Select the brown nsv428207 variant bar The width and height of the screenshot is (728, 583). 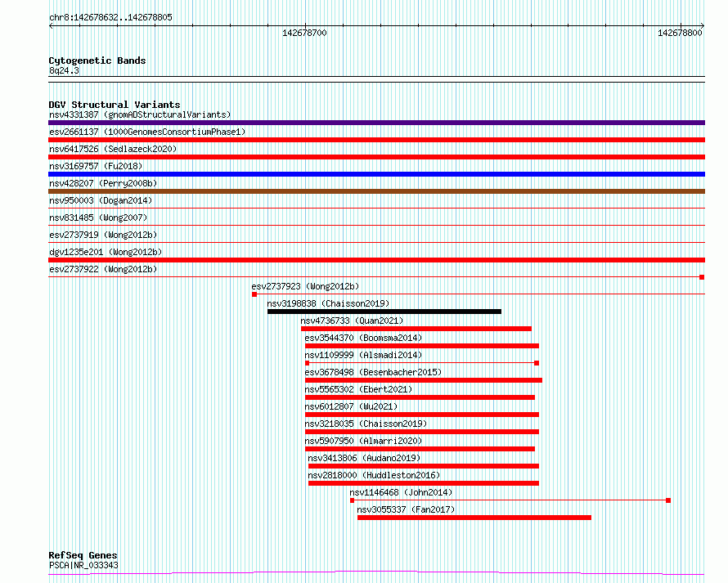click(x=376, y=191)
